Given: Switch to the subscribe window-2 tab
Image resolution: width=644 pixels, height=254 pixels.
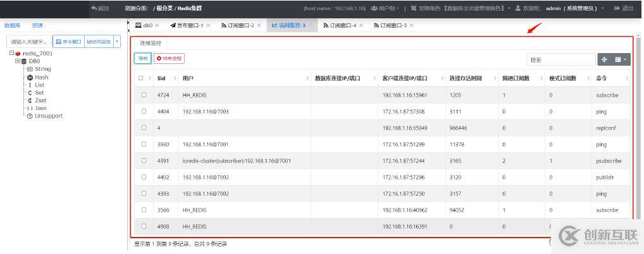Looking at the screenshot, I should (238, 25).
